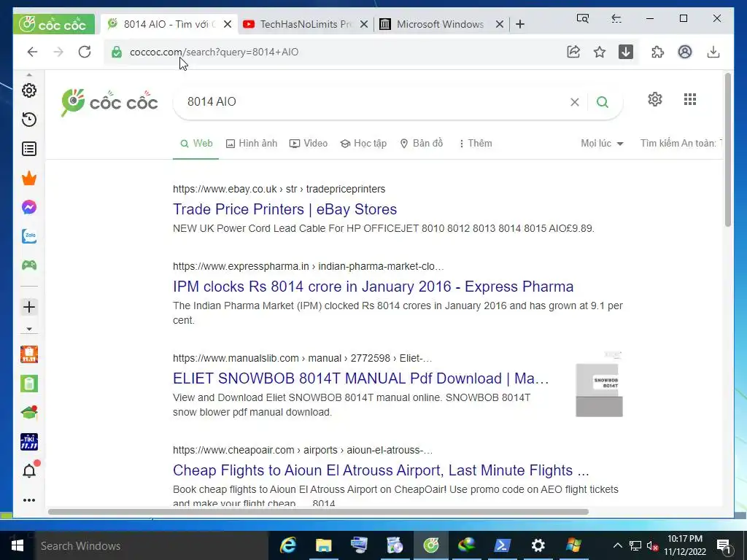Viewport: 747px width, 560px height.
Task: Open Internet Explorer from taskbar
Action: tap(287, 545)
